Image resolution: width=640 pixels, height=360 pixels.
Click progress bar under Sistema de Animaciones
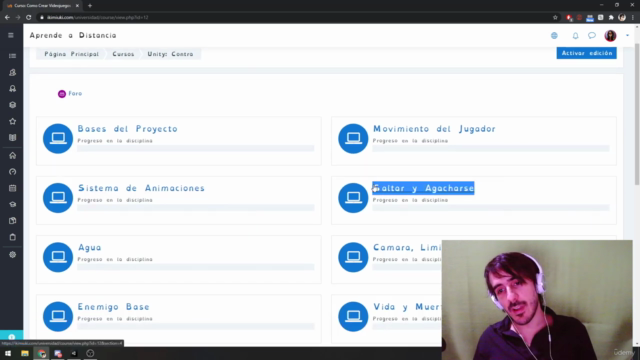pyautogui.click(x=196, y=208)
